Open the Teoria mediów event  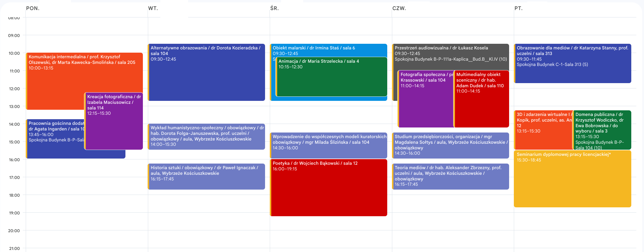click(x=451, y=177)
